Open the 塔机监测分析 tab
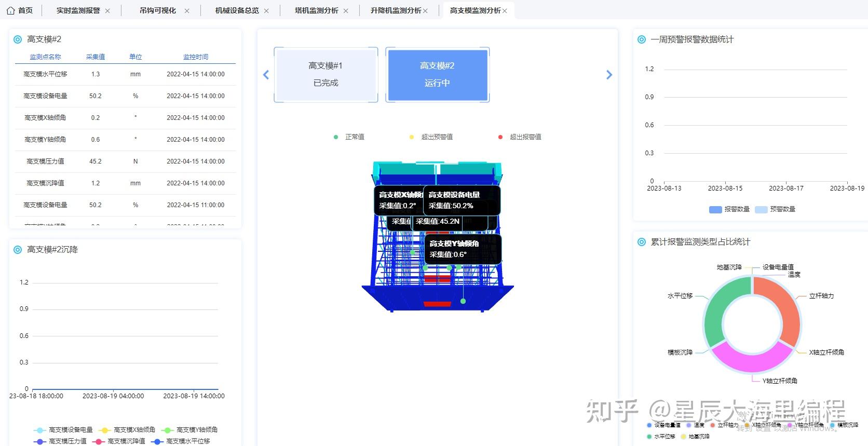Image resolution: width=868 pixels, height=446 pixels. [317, 10]
